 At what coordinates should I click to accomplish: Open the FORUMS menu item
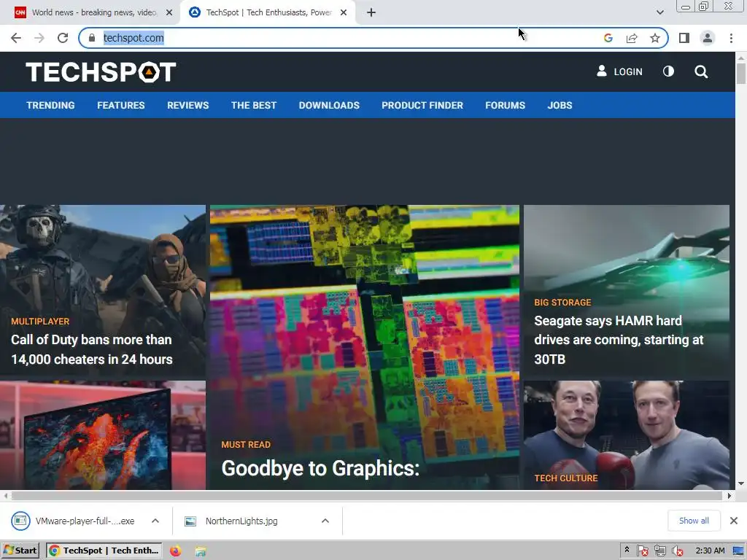505,105
